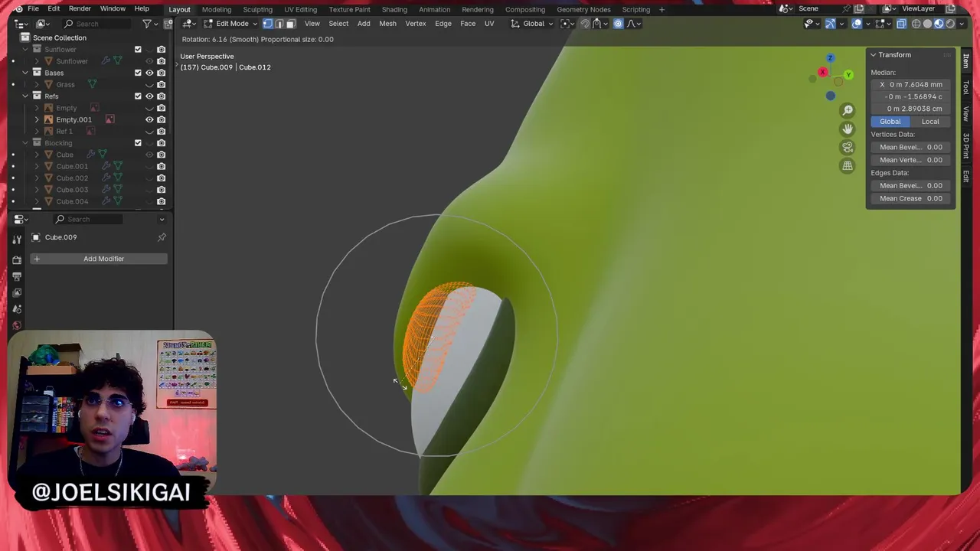The height and width of the screenshot is (551, 980).
Task: Select vertex select mode icon
Action: 267,24
